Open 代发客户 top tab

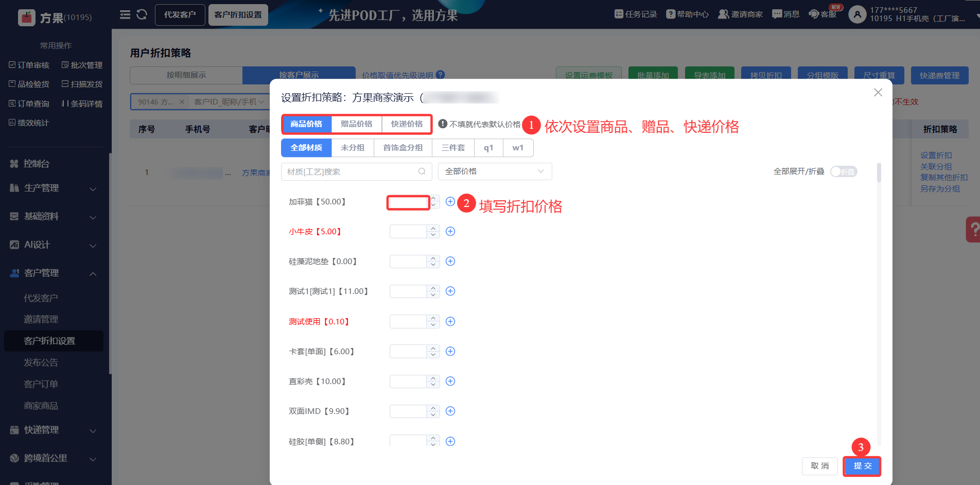[x=180, y=15]
